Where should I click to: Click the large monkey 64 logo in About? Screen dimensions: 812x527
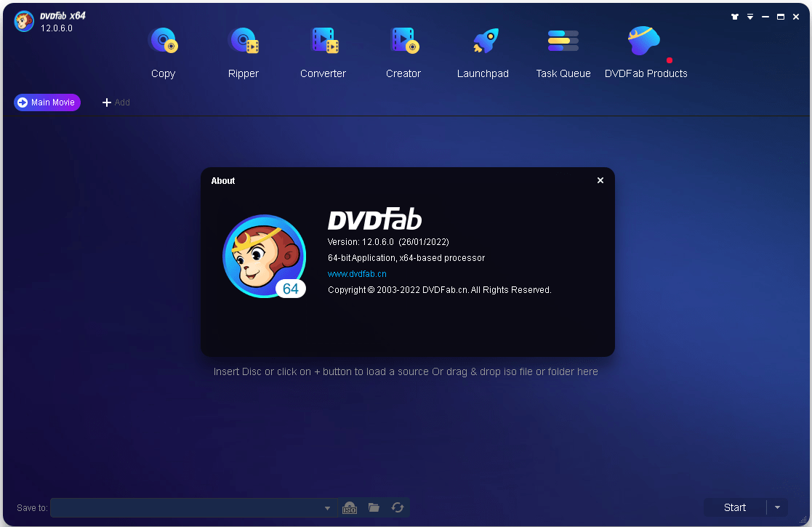(265, 257)
